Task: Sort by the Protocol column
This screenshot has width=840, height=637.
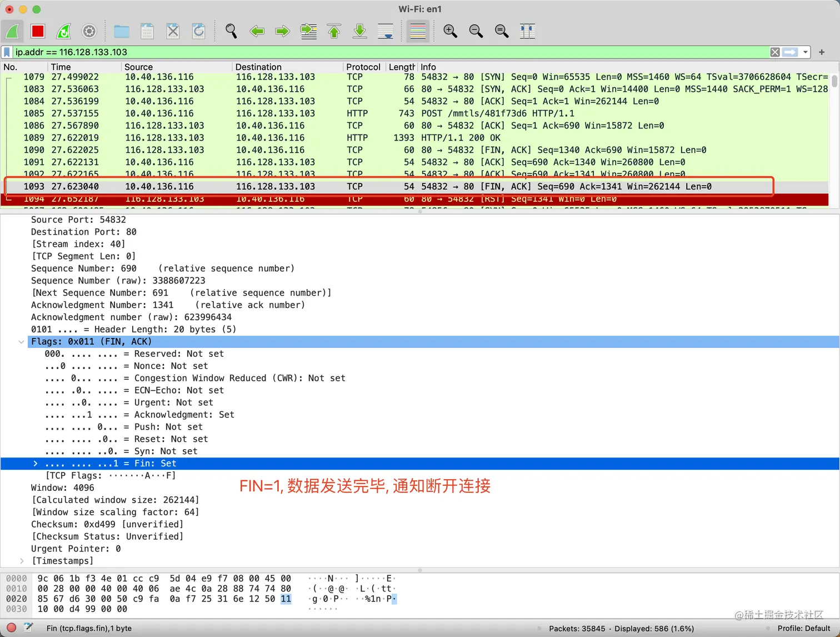Action: [x=363, y=67]
